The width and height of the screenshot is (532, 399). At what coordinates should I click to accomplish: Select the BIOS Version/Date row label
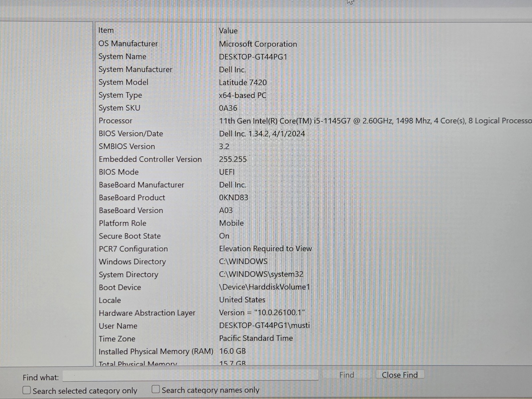click(x=131, y=134)
